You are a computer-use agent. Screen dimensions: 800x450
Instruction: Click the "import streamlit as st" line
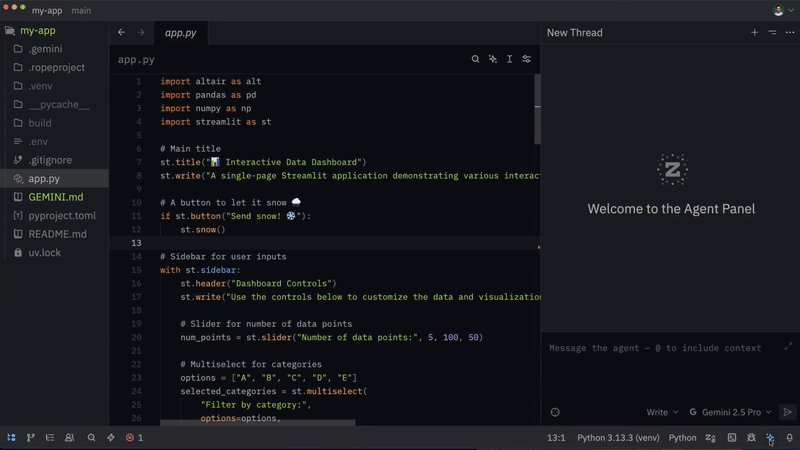click(x=216, y=122)
